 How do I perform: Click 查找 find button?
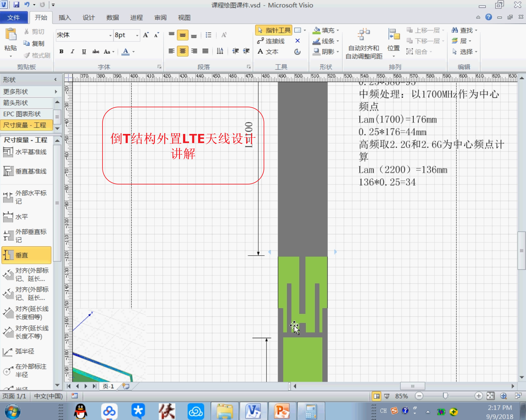(464, 30)
